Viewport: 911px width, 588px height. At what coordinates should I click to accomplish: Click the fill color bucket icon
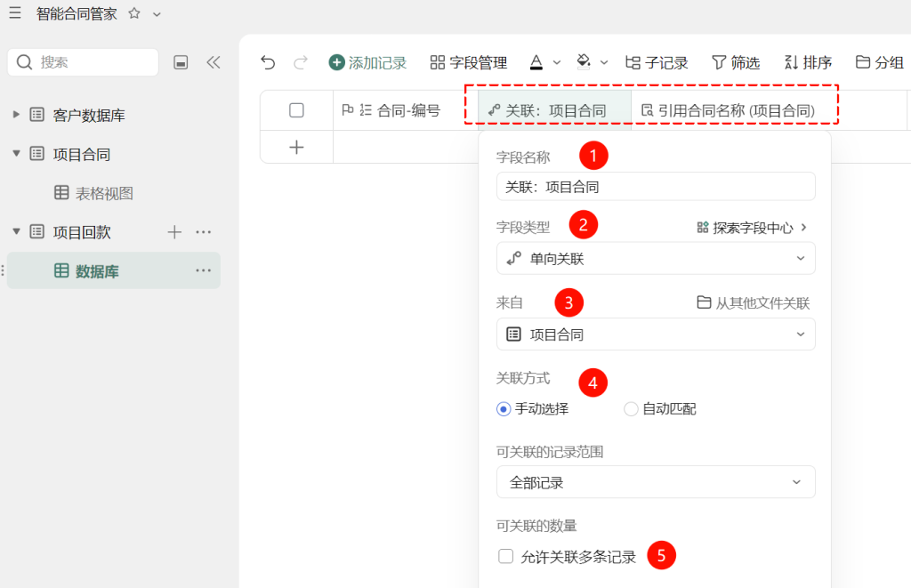click(x=584, y=61)
